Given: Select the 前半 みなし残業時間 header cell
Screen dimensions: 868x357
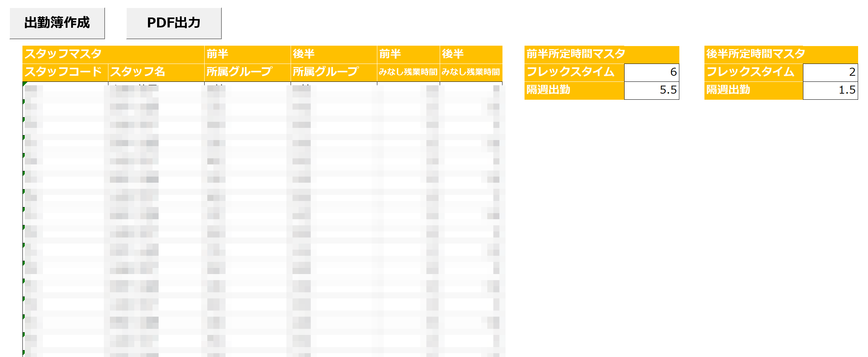Looking at the screenshot, I should click(409, 72).
